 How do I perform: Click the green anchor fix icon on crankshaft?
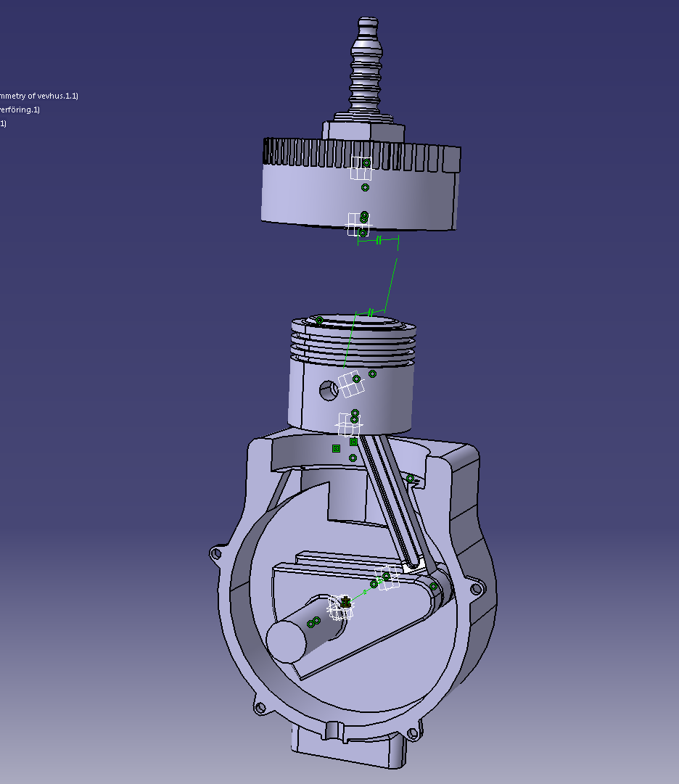click(346, 603)
